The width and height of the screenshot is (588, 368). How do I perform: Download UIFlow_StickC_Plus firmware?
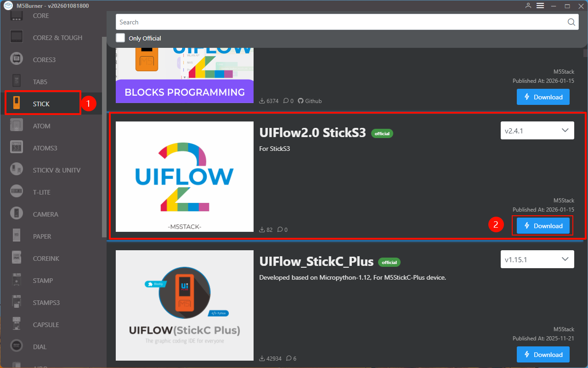pos(543,355)
